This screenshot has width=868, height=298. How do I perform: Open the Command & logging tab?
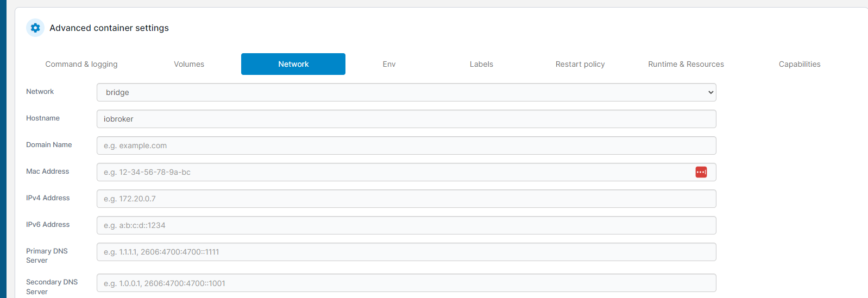[x=81, y=64]
